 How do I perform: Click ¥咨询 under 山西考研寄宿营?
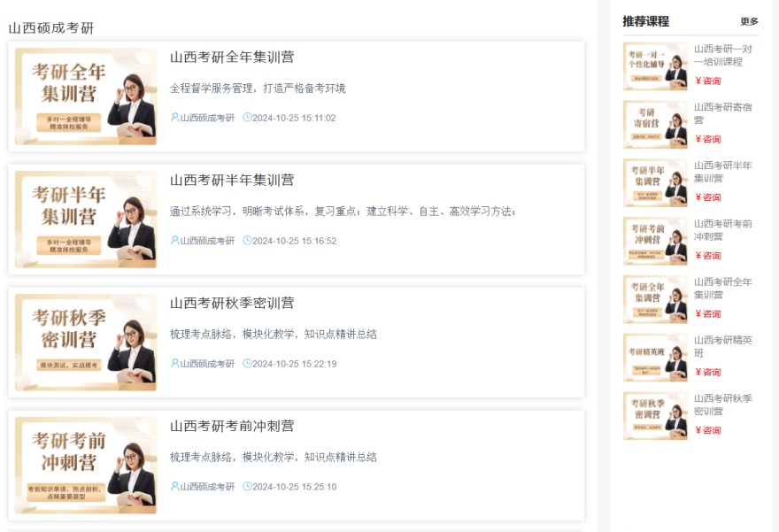point(708,139)
